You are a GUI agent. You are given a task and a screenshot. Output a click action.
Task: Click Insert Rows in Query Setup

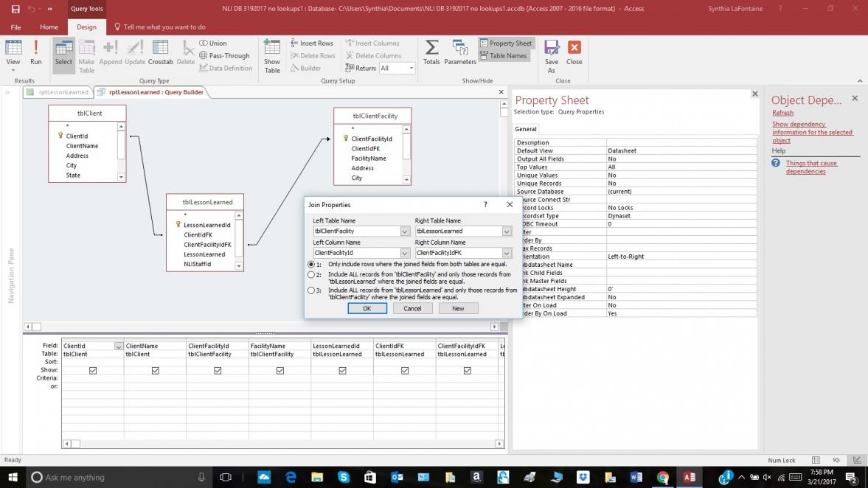coord(312,43)
